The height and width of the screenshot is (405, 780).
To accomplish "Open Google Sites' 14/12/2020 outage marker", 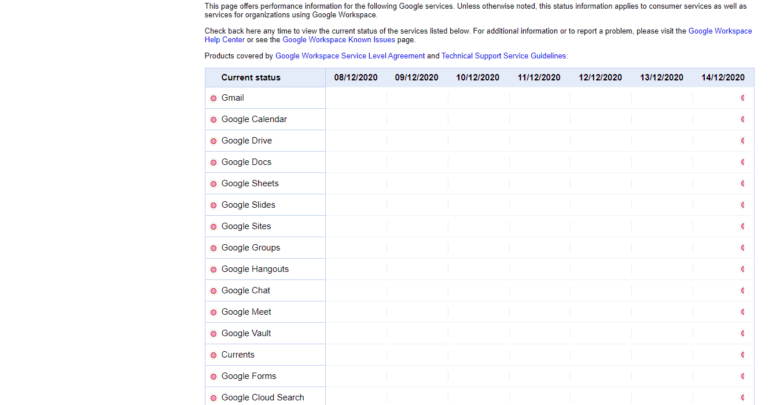I will [x=743, y=226].
